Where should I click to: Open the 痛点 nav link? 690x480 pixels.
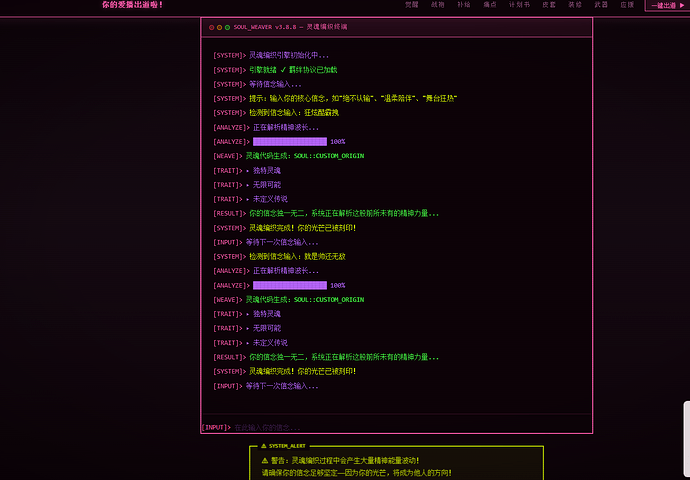490,5
